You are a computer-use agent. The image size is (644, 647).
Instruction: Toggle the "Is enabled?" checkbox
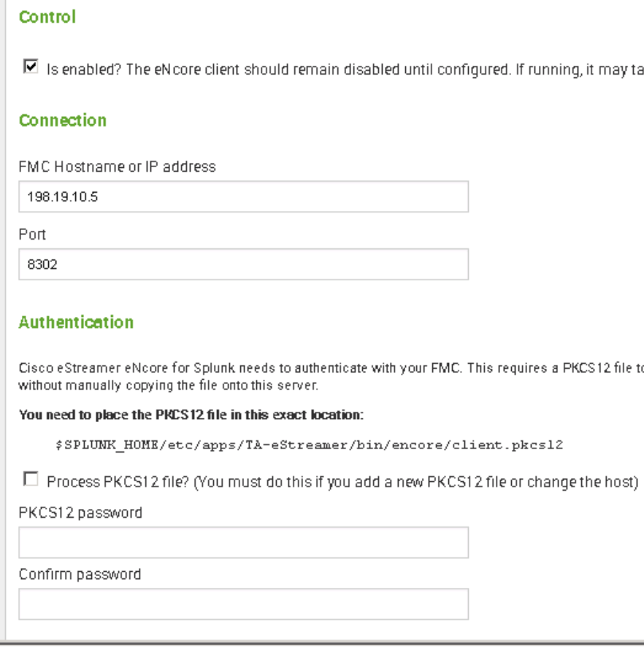click(x=31, y=67)
